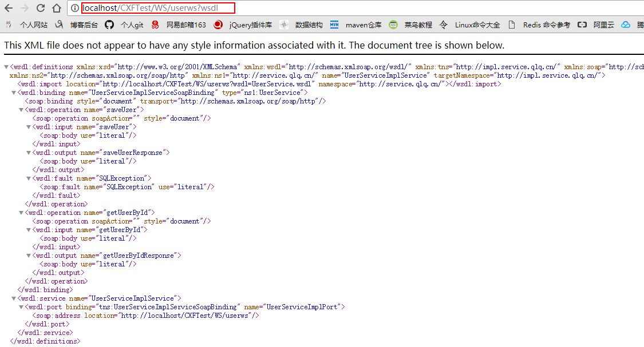Click the green 菜鸟教程 bookmark icon
This screenshot has width=644, height=347.
[393, 25]
